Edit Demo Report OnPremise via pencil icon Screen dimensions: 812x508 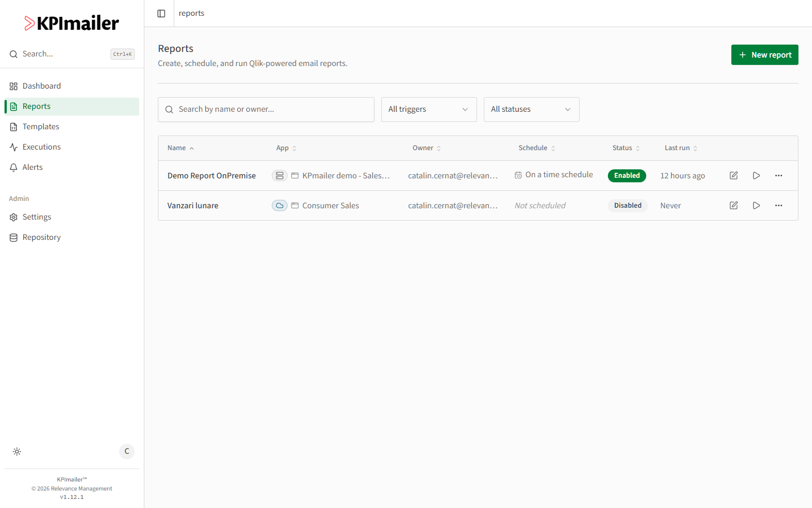734,176
